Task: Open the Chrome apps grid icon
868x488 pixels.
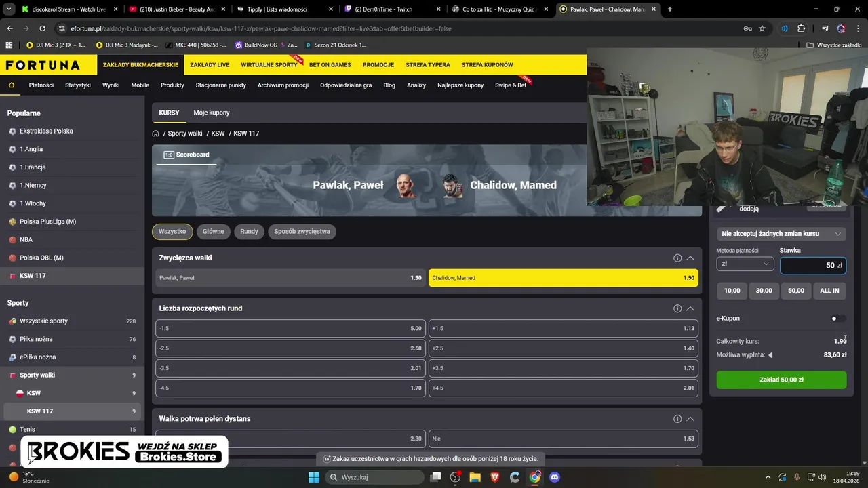Action: (x=9, y=45)
